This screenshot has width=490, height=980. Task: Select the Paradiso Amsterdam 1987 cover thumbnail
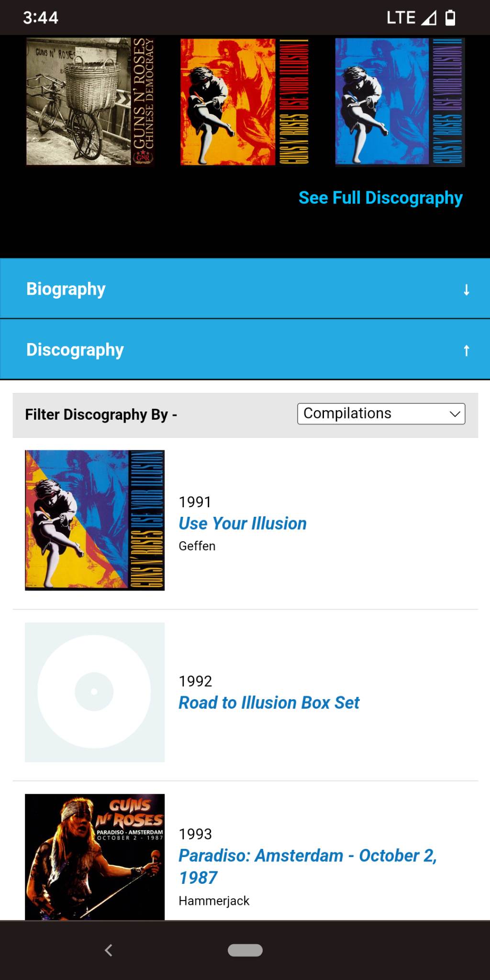(x=95, y=857)
